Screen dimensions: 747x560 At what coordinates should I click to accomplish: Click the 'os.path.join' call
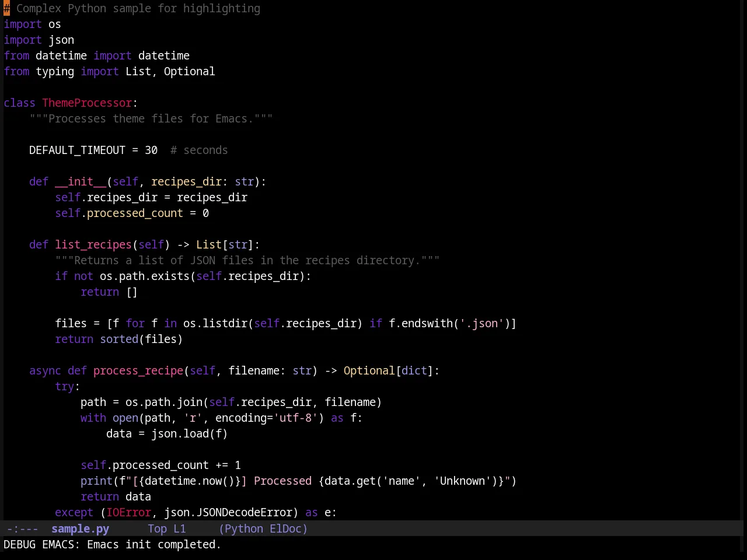pyautogui.click(x=164, y=402)
